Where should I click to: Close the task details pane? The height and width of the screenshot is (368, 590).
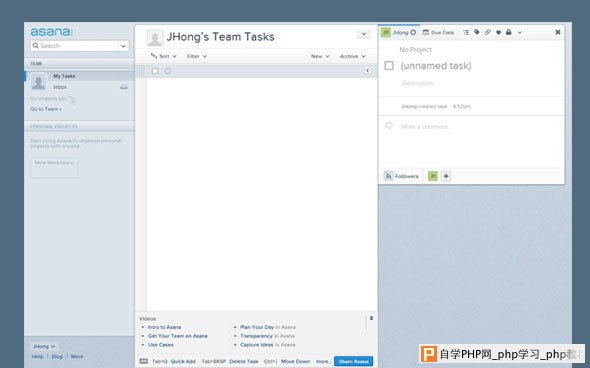click(x=558, y=32)
